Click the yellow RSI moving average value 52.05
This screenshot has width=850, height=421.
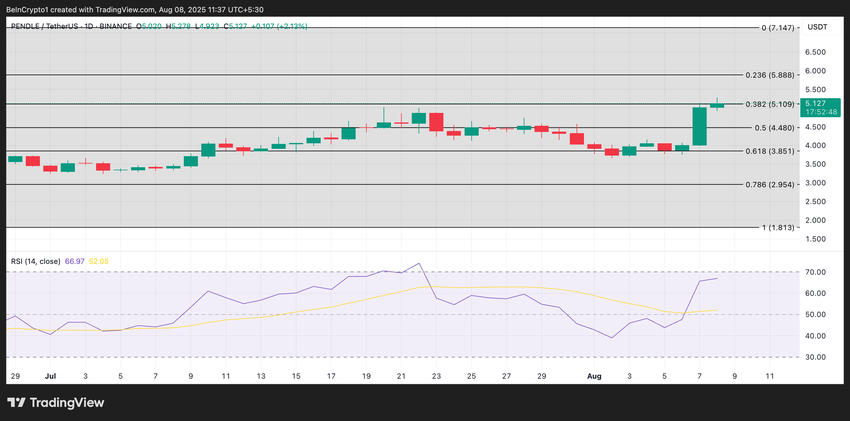pyautogui.click(x=98, y=261)
